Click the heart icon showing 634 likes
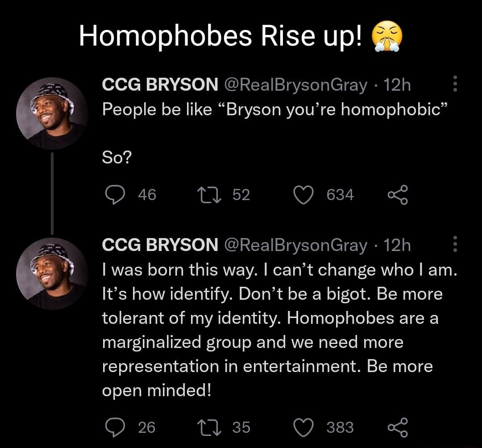Image resolution: width=482 pixels, height=448 pixels. point(303,194)
